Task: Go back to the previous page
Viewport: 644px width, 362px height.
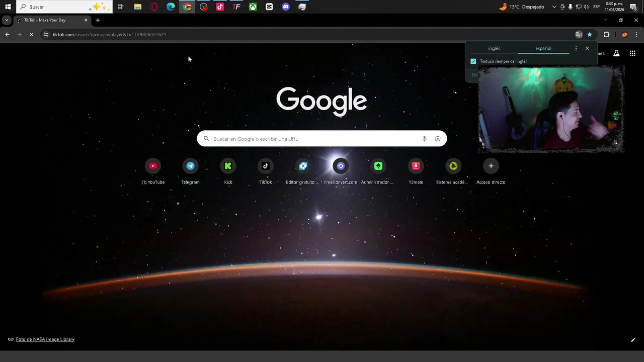Action: (x=7, y=35)
